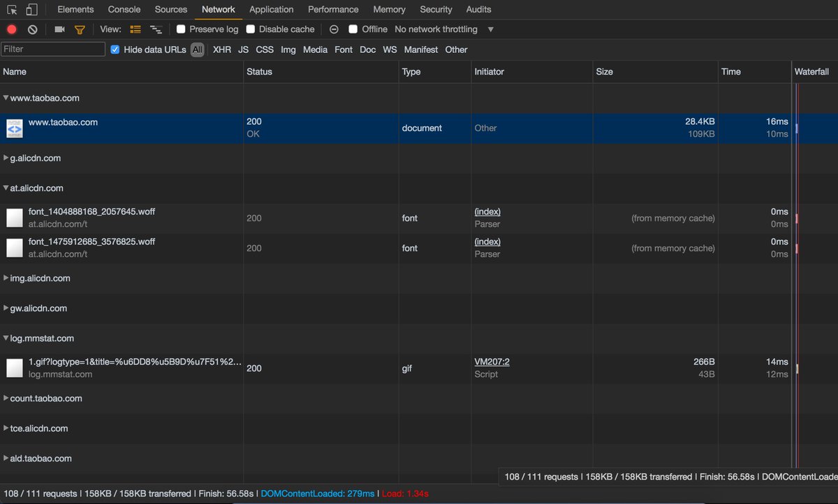Image resolution: width=838 pixels, height=504 pixels.
Task: Select the Network tab
Action: tap(219, 10)
